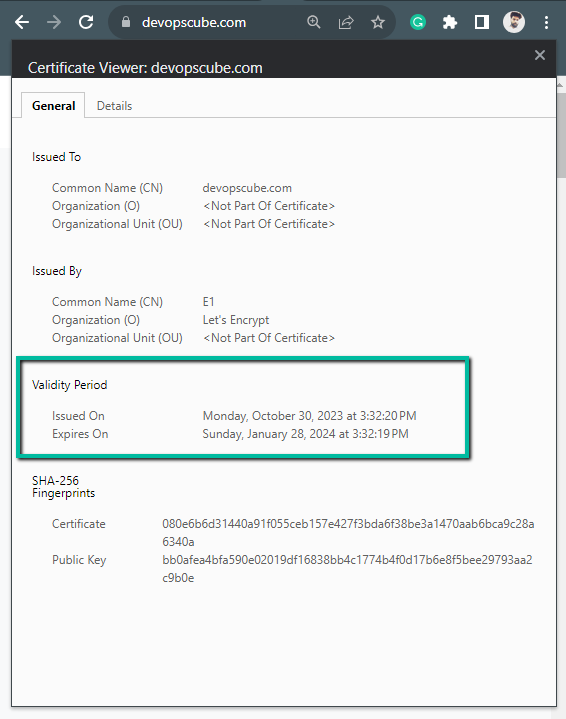This screenshot has height=719, width=566.
Task: Click Issued To Organization (O) value
Action: (x=269, y=206)
